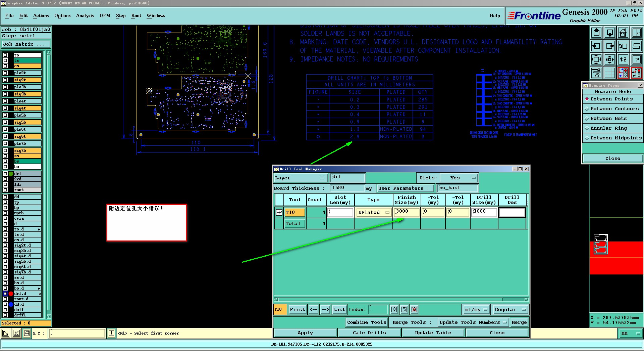Toggle checkbox for layer 'sig2t'

(5, 80)
